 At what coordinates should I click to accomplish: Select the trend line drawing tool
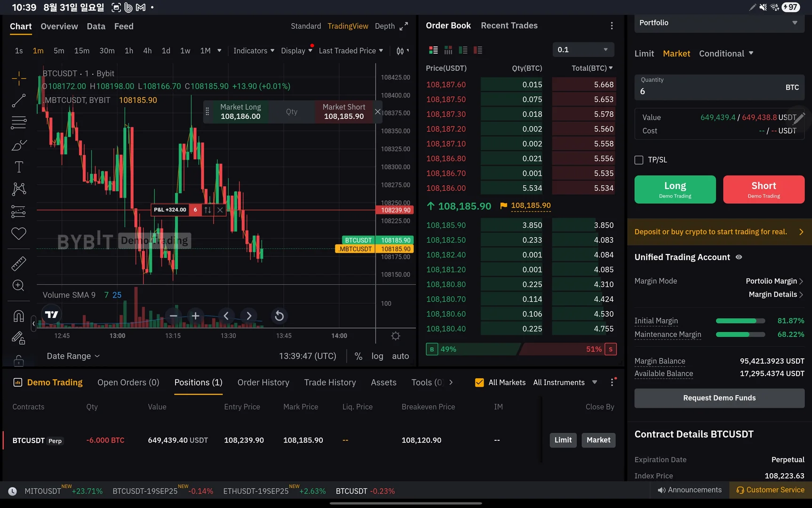tap(19, 100)
